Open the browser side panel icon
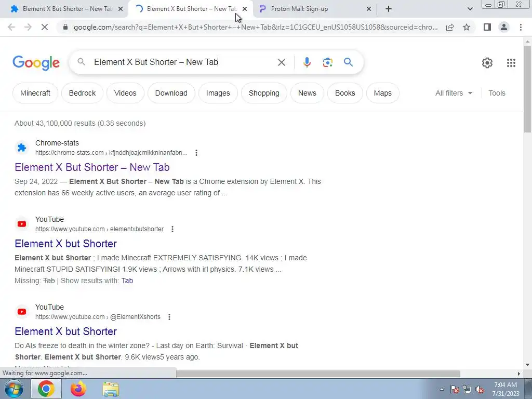The image size is (532, 399). point(487,27)
